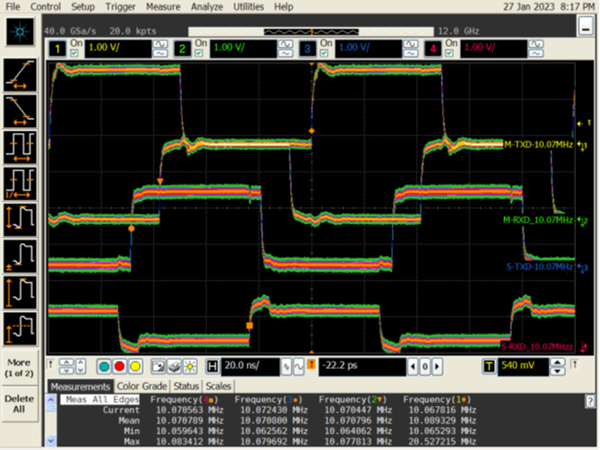This screenshot has height=450, width=600.
Task: Increase channel 4 vertical scale with upper waveform button
Action: click(x=536, y=44)
